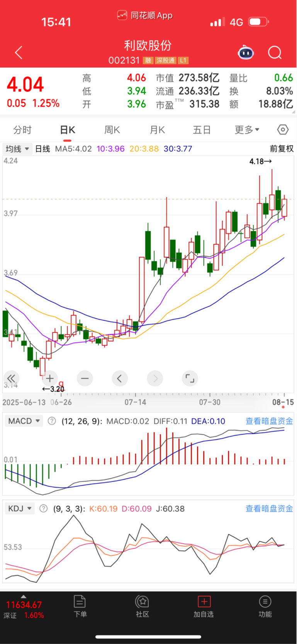Add stock via 加自选 icon
Image resolution: width=297 pixels, height=644 pixels.
click(x=204, y=606)
